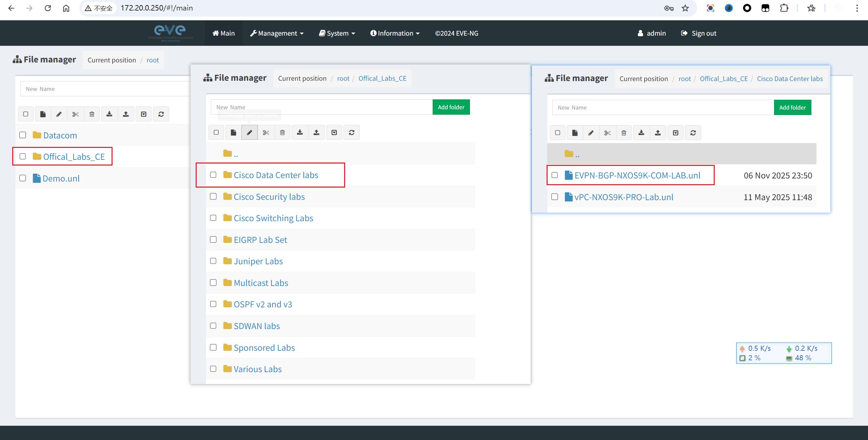Viewport: 868px width, 440px height.
Task: Click the pencil rename icon in middle panel
Action: click(250, 132)
